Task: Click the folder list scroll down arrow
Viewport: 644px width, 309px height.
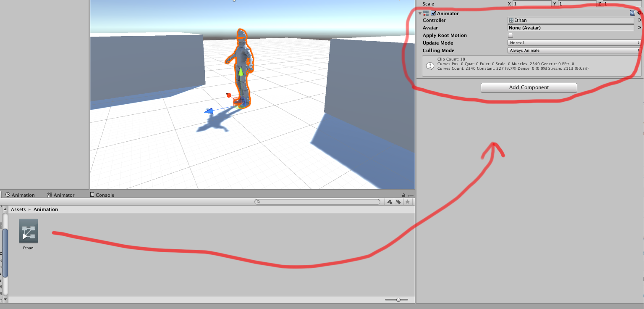Action: (x=5, y=299)
